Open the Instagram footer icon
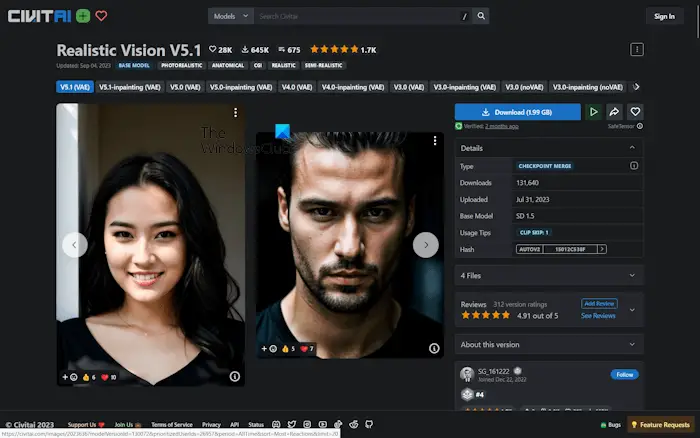700x438 pixels. [x=307, y=424]
